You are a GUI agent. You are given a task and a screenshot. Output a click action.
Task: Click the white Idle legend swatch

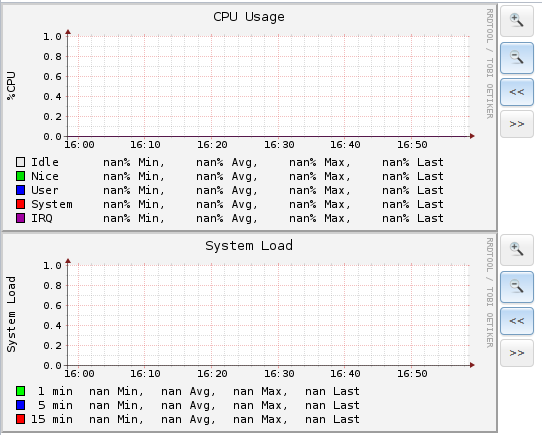click(20, 162)
